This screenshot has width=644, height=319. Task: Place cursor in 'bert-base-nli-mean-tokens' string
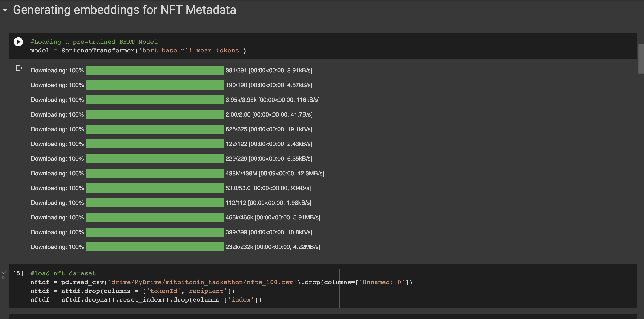[x=190, y=51]
